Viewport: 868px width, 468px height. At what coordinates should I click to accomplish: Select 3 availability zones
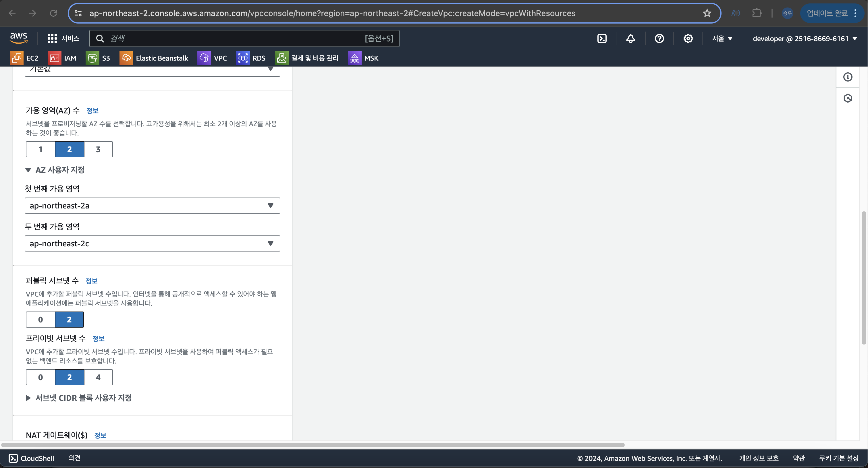pyautogui.click(x=98, y=149)
